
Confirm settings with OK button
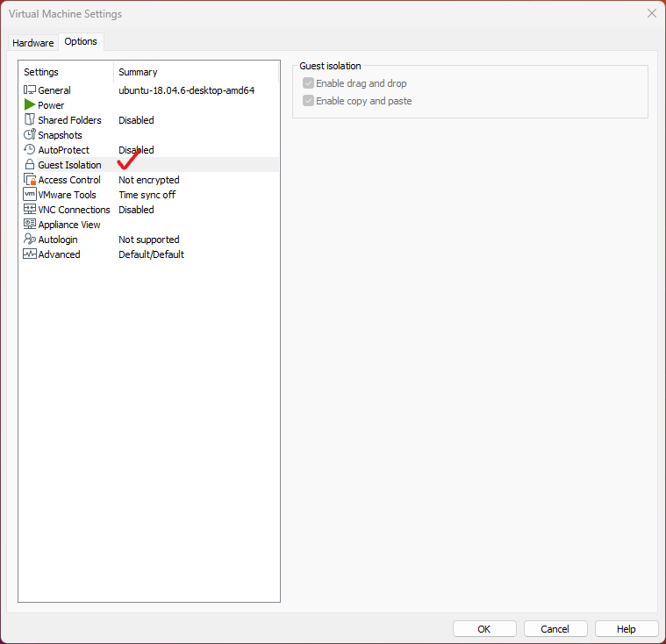click(484, 629)
